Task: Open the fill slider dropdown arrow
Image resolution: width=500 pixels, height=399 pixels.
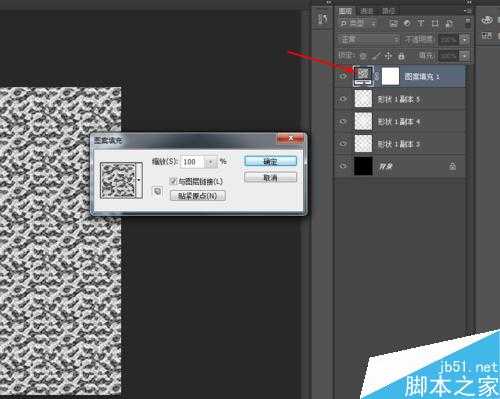Action: 464,55
